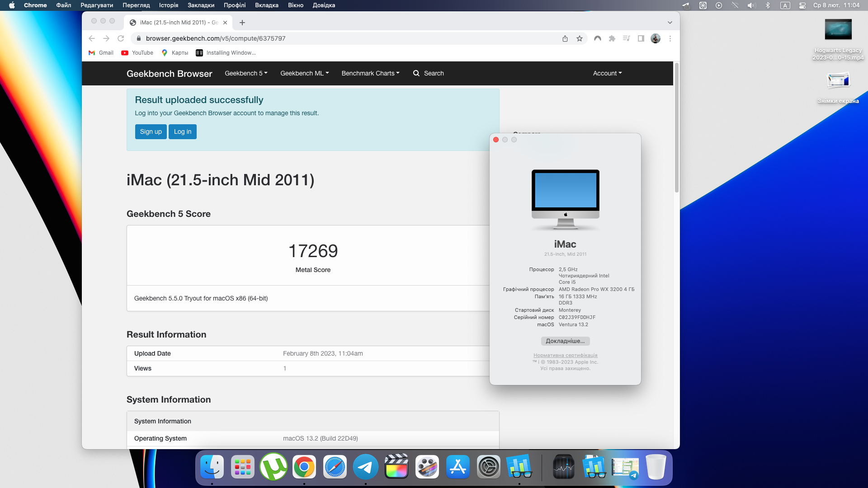
Task: Open macOS Control Center in menu bar
Action: pos(802,5)
